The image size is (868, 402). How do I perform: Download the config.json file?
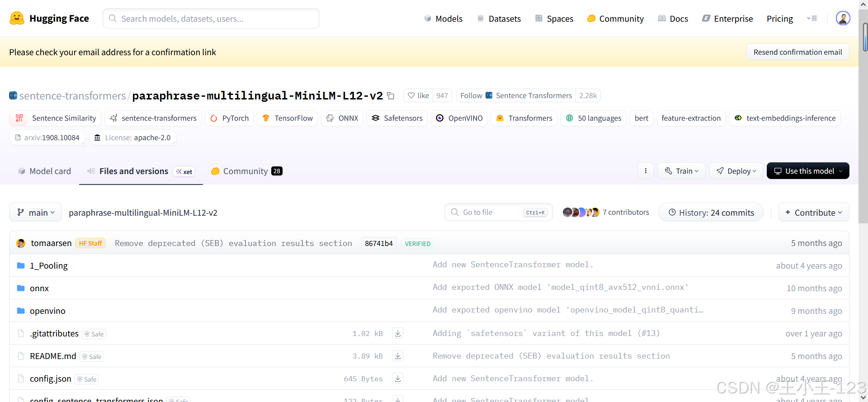point(398,378)
